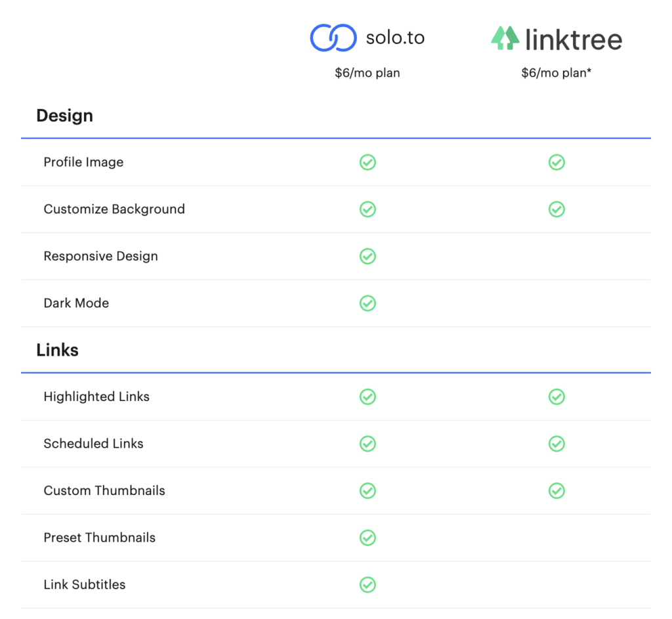Screen dimensions: 672x619
Task: Click the Dark Mode row label
Action: (76, 303)
